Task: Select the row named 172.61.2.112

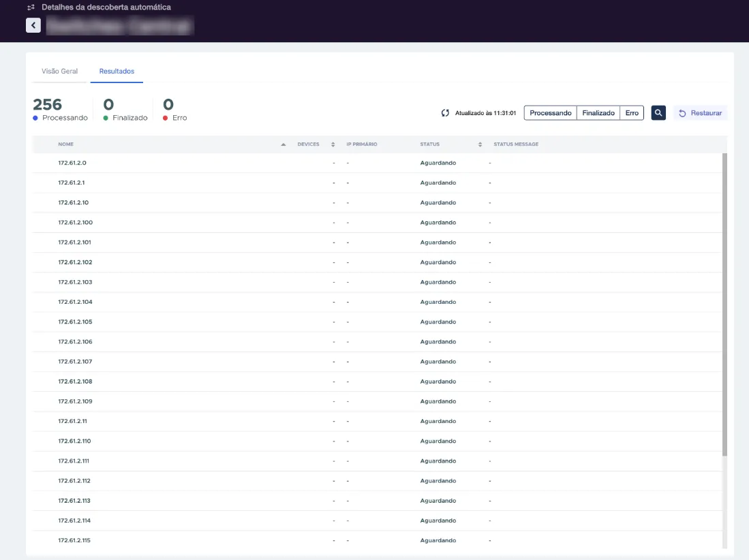Action: [x=378, y=481]
